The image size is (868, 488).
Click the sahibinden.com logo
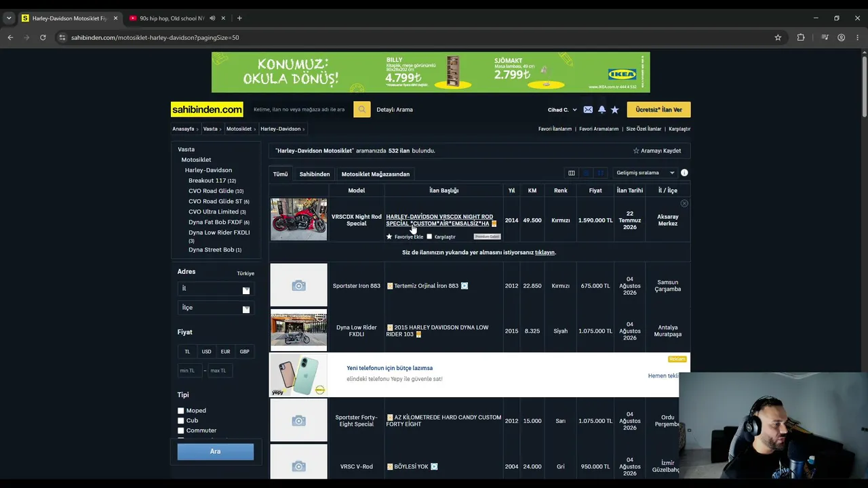pos(207,109)
